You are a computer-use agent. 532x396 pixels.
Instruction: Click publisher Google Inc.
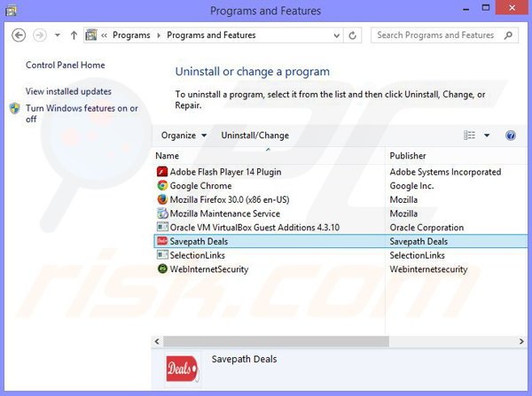[x=411, y=186]
